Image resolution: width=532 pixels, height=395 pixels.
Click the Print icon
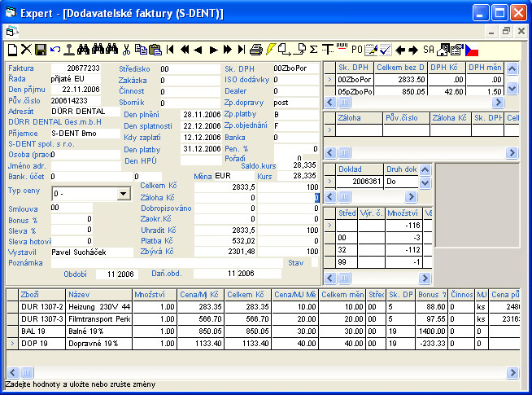pos(256,50)
